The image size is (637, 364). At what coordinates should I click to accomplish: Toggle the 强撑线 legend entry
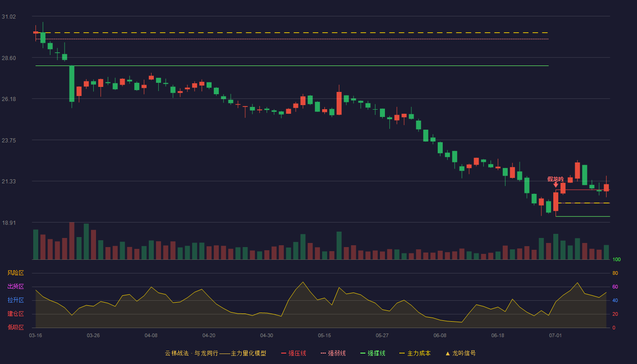coord(373,353)
